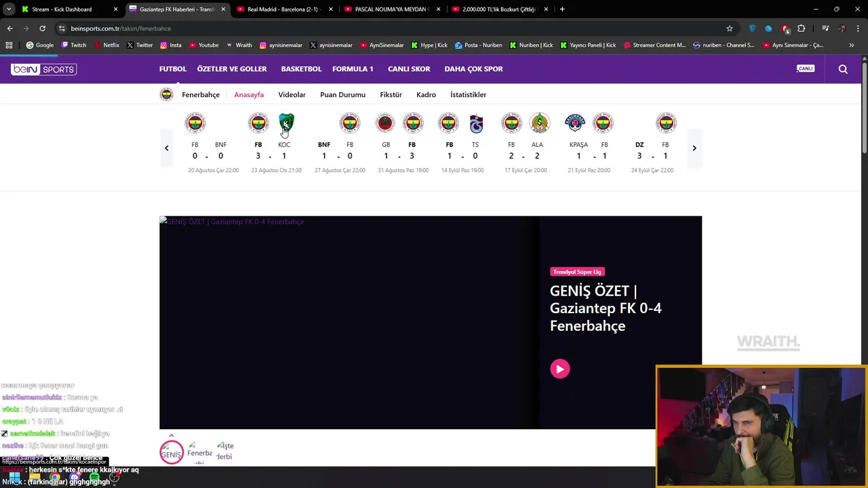Click the Fenerbahçe crest beside team name

167,94
